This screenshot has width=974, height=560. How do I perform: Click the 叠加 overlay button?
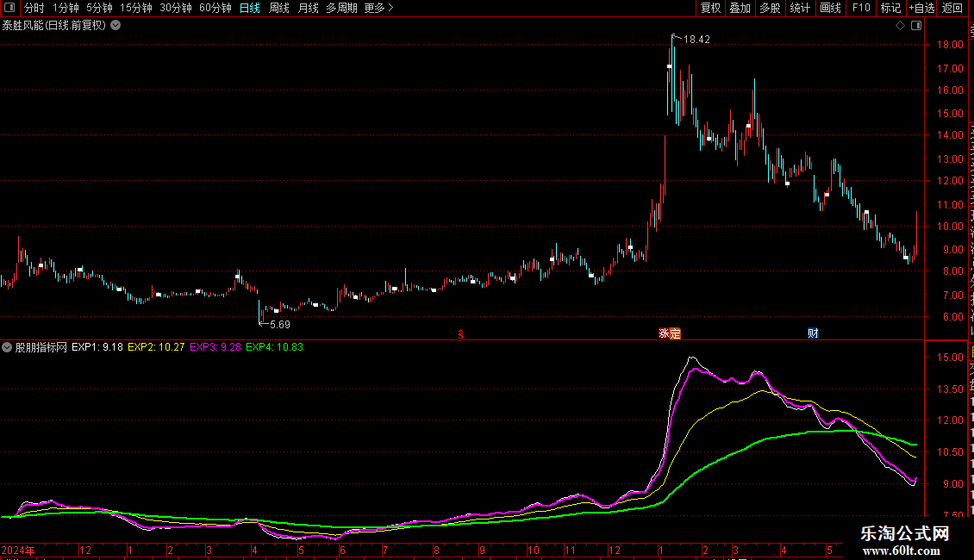[x=740, y=8]
